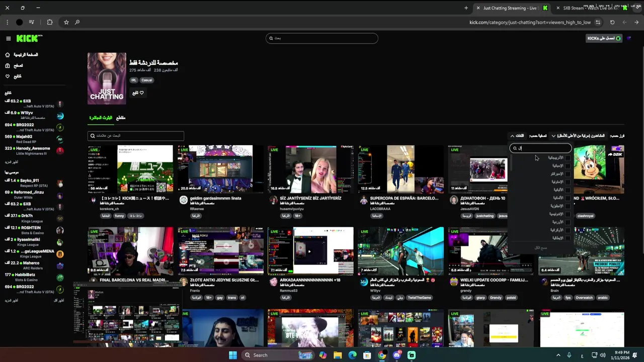Image resolution: width=644 pixels, height=362 pixels.
Task: Open the browser three-dot menu
Action: (7, 22)
